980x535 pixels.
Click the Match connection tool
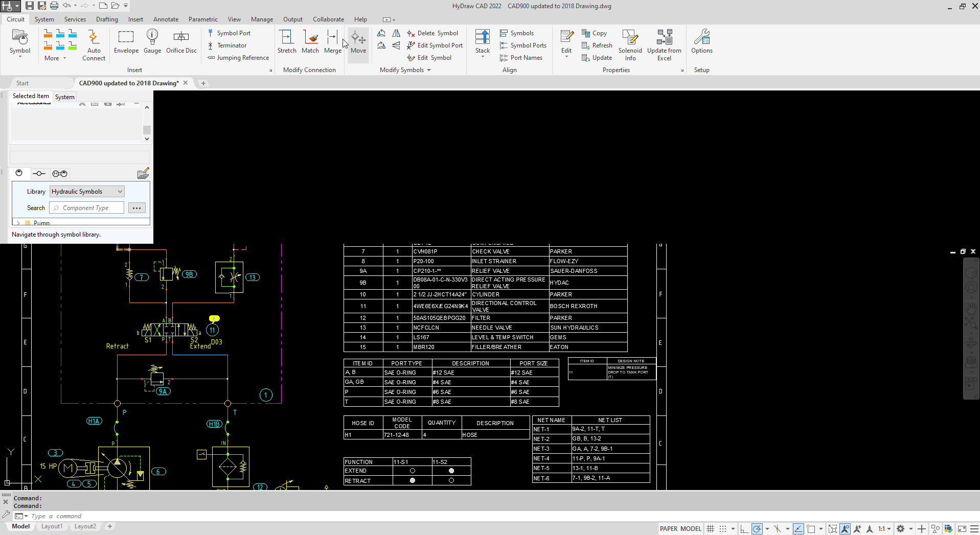tap(310, 41)
